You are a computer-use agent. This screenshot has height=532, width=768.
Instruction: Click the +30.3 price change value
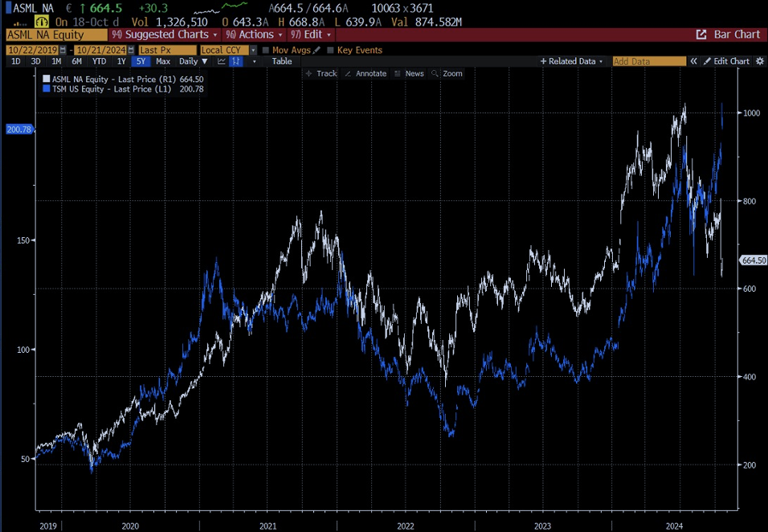(153, 8)
